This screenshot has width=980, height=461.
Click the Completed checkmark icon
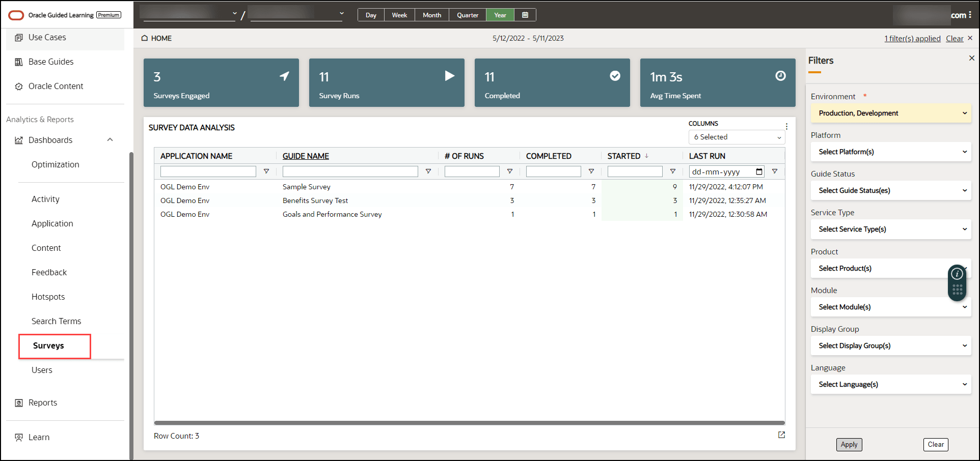(615, 76)
